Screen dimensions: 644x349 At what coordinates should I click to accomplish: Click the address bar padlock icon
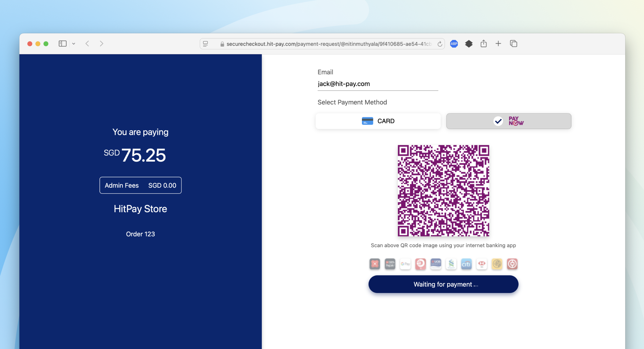(x=222, y=44)
